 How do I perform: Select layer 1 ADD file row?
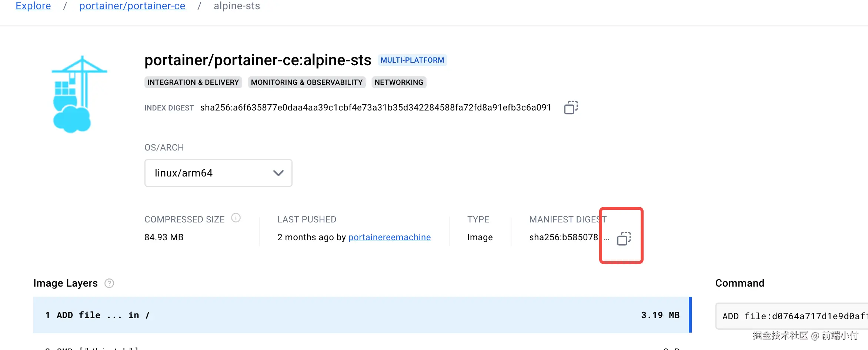point(333,315)
